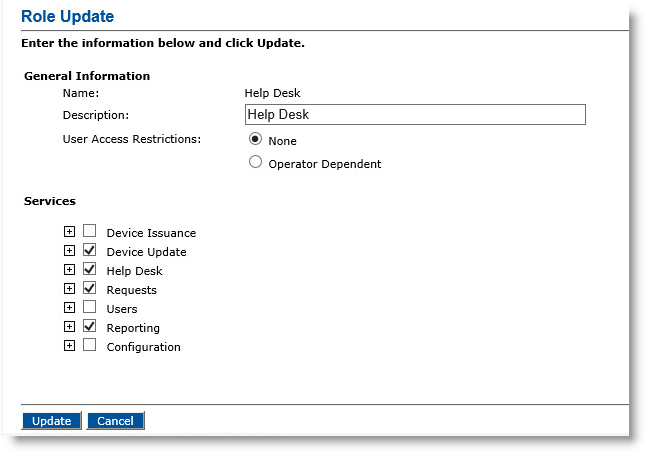Check the Users service checkbox
645x452 pixels.
(x=90, y=306)
